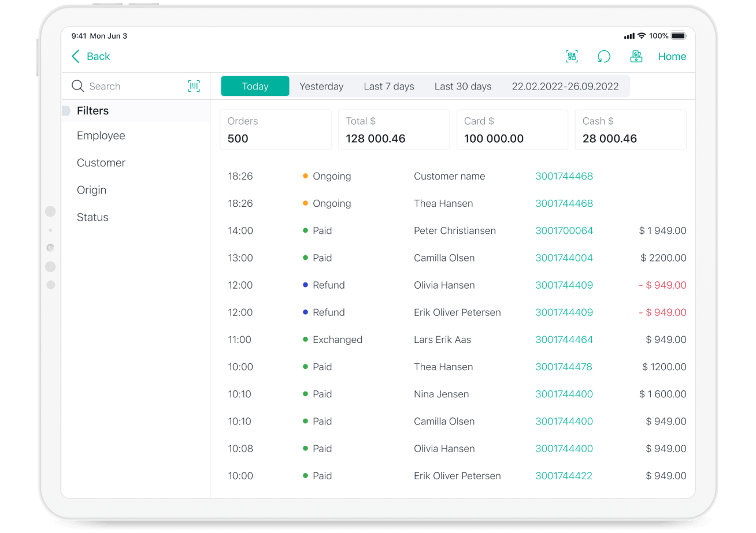Viewport: 756px width, 533px height.
Task: Click $ 949.00 in the 10:00 Erik row
Action: tap(666, 476)
